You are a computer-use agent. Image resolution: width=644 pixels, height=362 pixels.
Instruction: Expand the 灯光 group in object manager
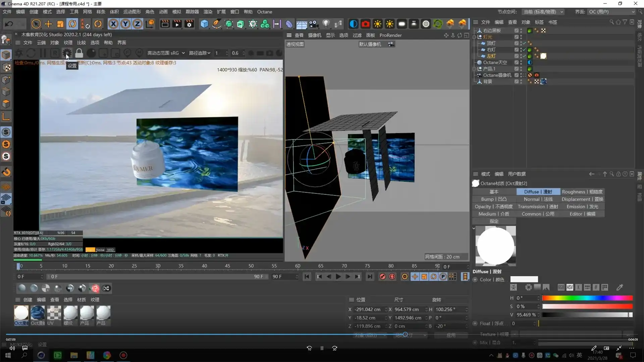(474, 37)
